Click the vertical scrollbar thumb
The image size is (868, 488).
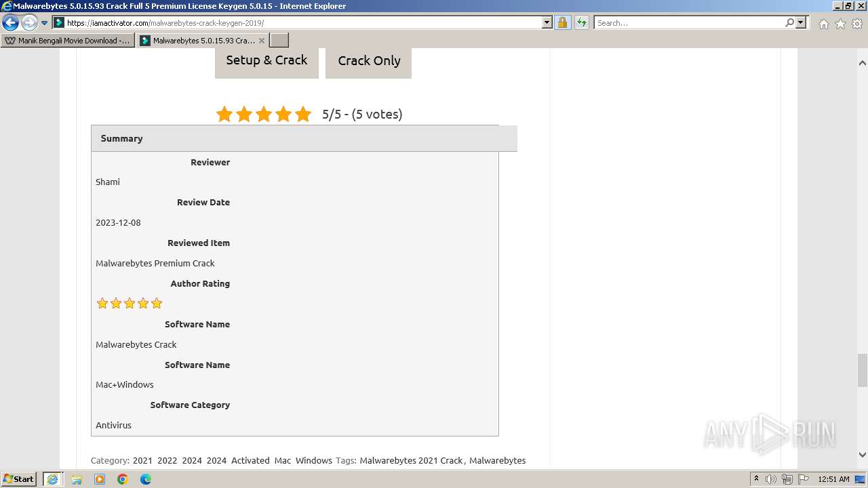(x=863, y=370)
